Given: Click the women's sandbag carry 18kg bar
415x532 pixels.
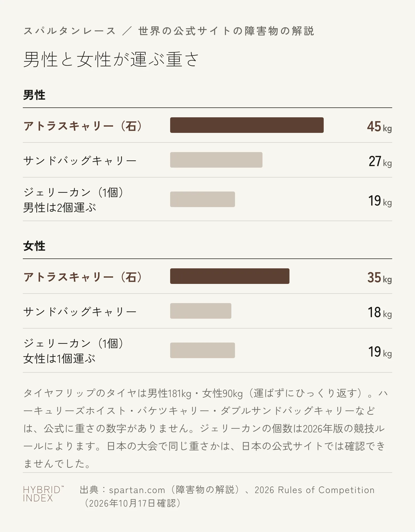Looking at the screenshot, I should (201, 311).
